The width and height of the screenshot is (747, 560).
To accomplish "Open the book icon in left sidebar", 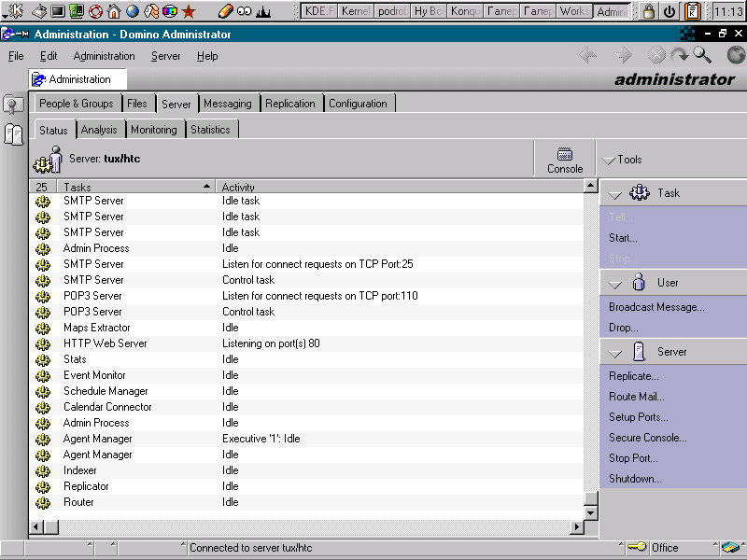I will point(13,134).
